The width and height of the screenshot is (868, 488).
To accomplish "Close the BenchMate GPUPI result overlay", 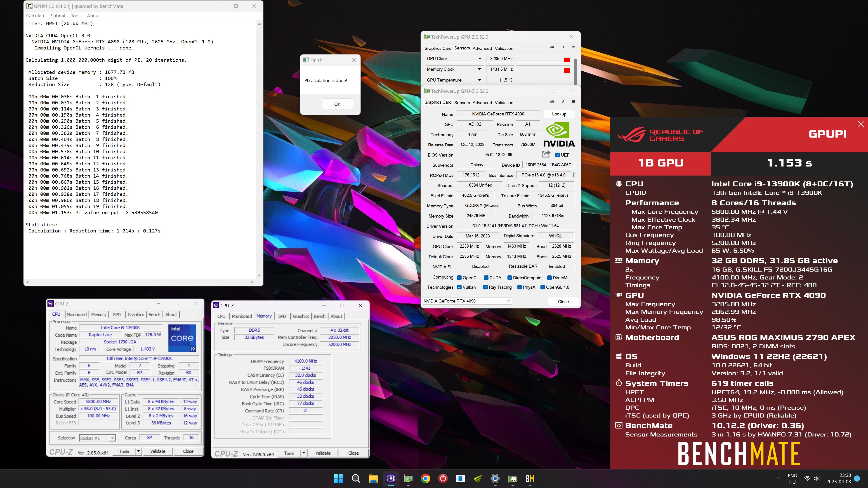I will tap(861, 124).
